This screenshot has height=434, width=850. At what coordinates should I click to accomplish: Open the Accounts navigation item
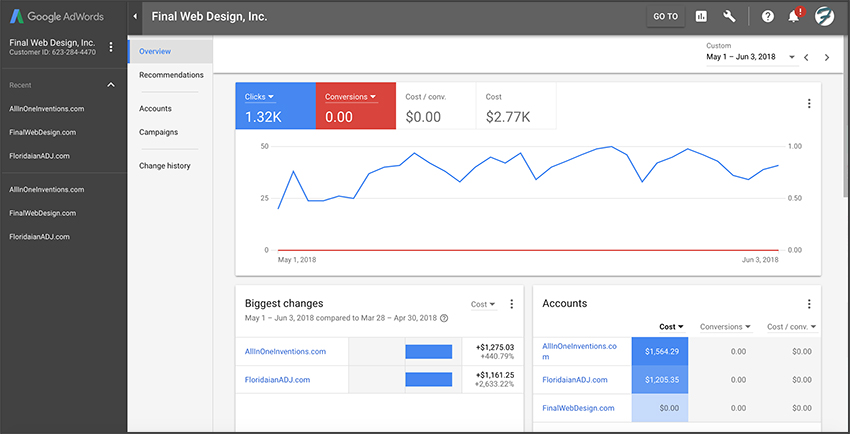(x=155, y=108)
